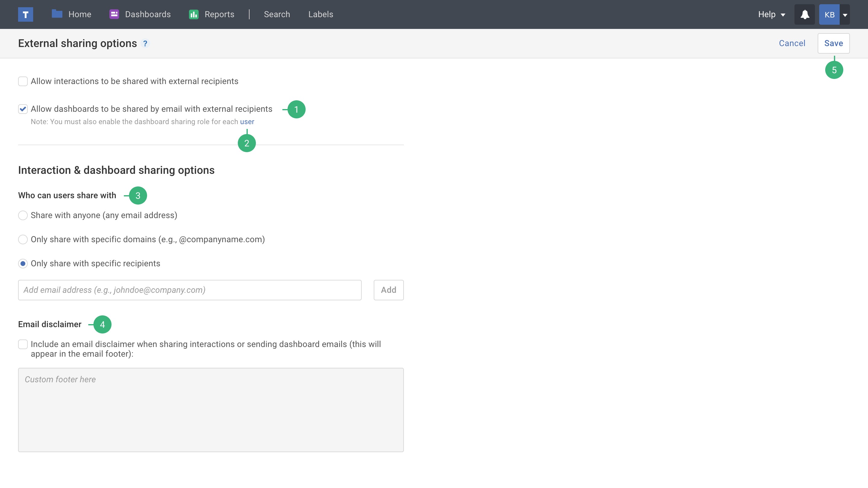The height and width of the screenshot is (488, 868).
Task: Click the KB user avatar
Action: tap(829, 14)
